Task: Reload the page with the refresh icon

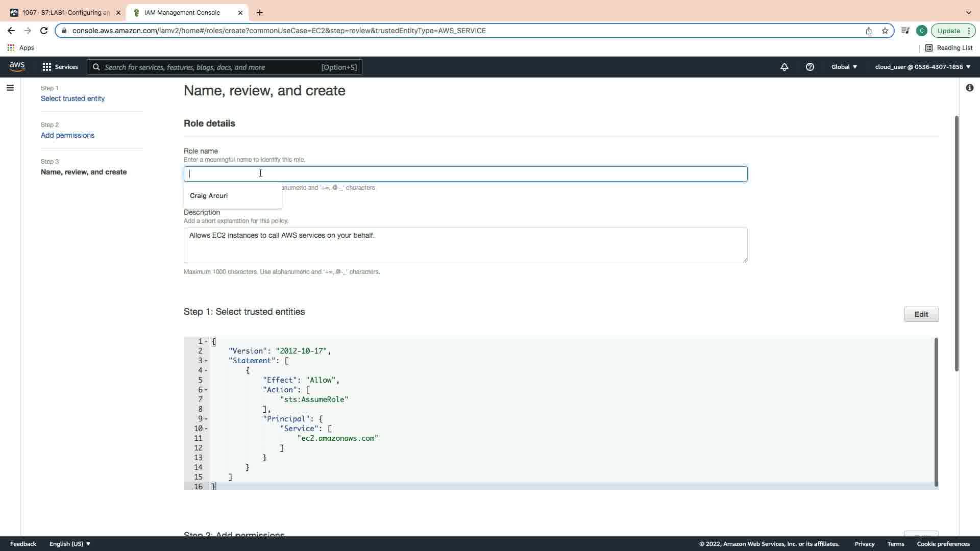Action: (x=44, y=31)
